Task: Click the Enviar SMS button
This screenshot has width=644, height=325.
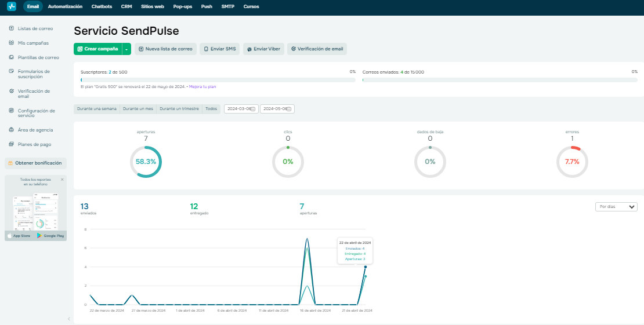Action: [220, 49]
